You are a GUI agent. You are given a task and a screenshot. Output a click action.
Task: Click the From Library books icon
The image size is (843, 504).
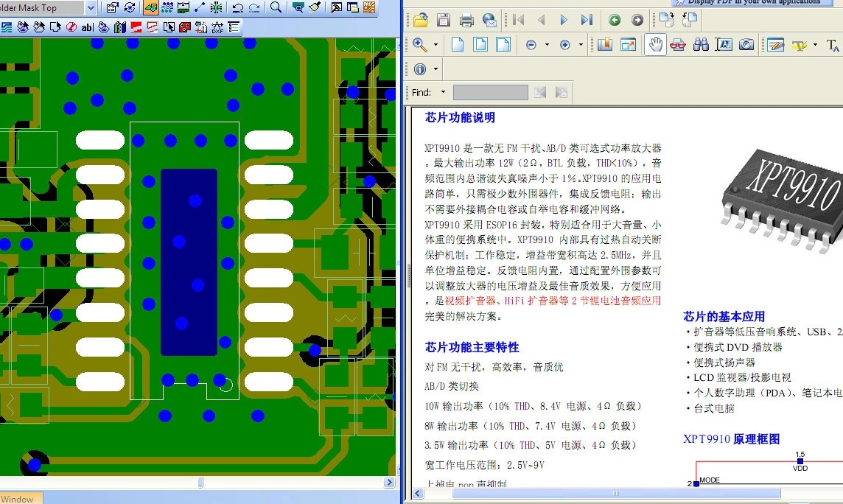click(x=120, y=27)
